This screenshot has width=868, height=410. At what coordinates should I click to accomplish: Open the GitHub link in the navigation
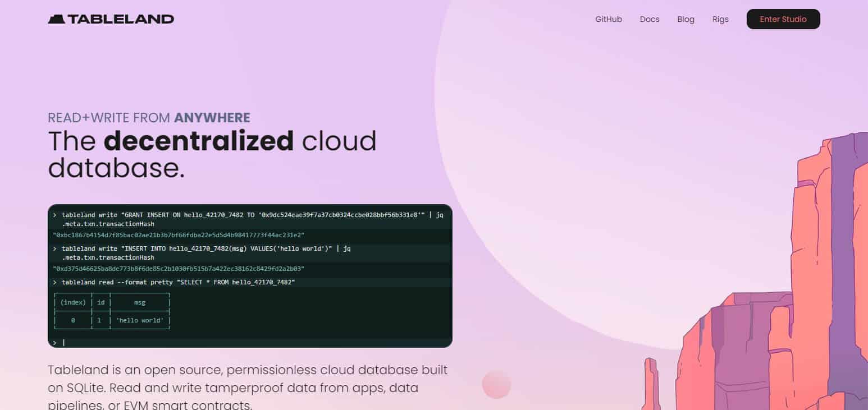pyautogui.click(x=609, y=19)
